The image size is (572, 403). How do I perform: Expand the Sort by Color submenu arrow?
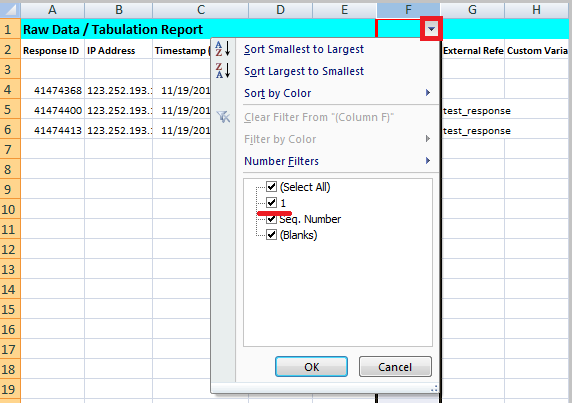tap(428, 93)
